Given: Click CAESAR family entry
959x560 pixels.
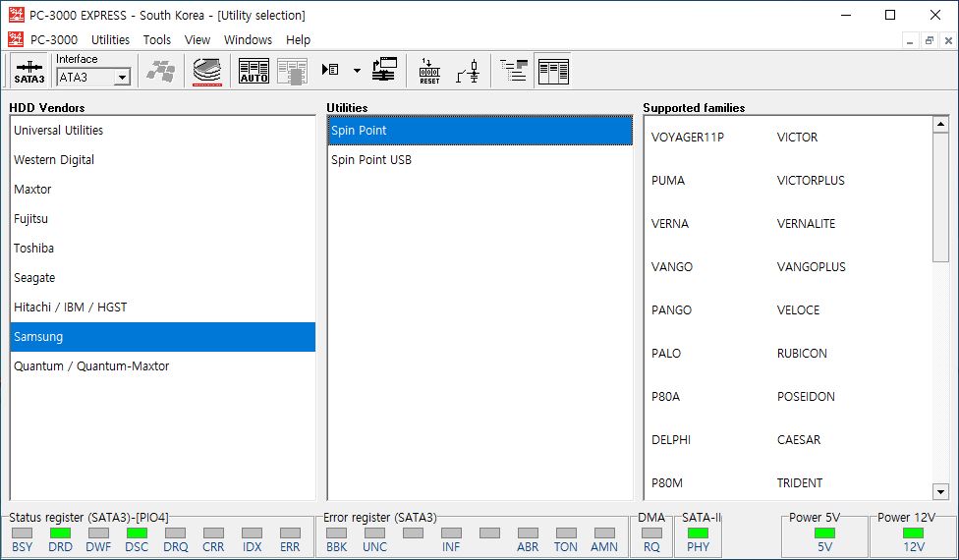Looking at the screenshot, I should click(798, 439).
